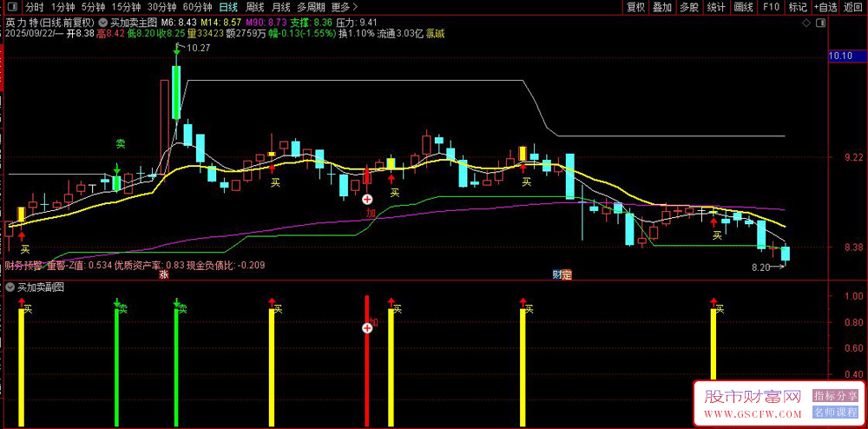Open the 统计 statistics button
This screenshot has width=868, height=429.
click(x=716, y=7)
